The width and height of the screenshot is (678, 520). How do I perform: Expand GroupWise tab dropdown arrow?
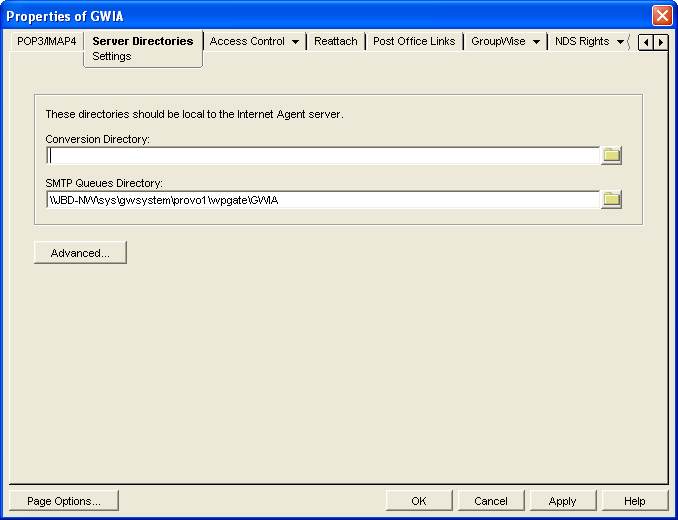[536, 42]
